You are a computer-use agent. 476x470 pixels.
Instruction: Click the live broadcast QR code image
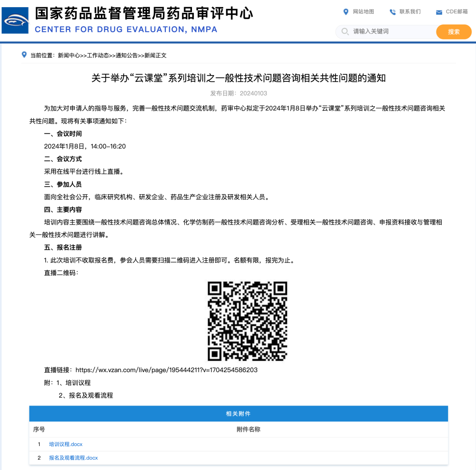[248, 321]
